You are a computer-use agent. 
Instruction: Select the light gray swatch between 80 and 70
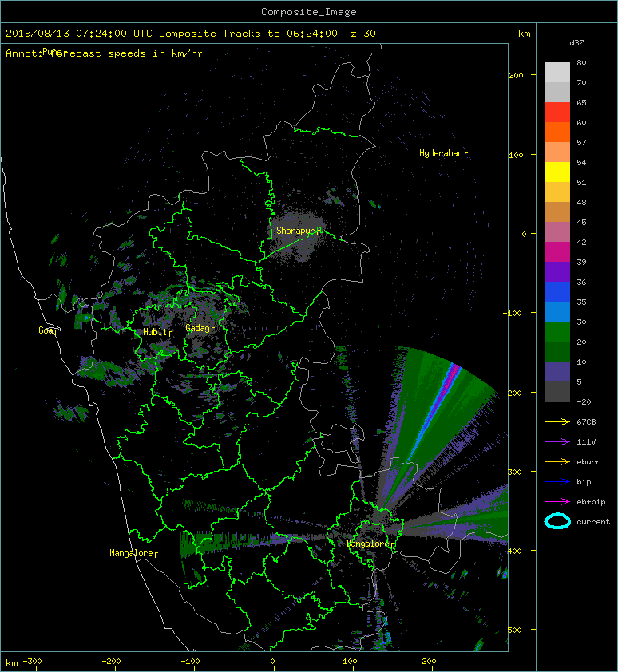[557, 73]
